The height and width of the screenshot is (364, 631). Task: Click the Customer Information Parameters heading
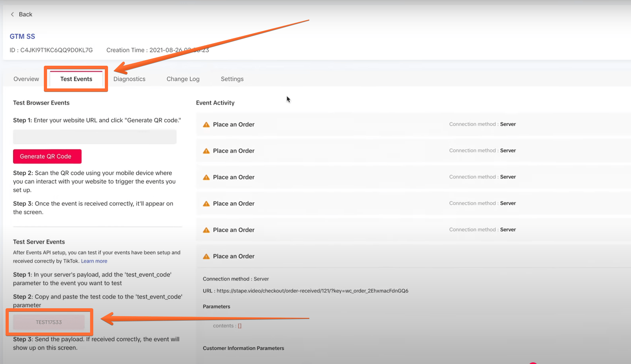click(x=244, y=348)
